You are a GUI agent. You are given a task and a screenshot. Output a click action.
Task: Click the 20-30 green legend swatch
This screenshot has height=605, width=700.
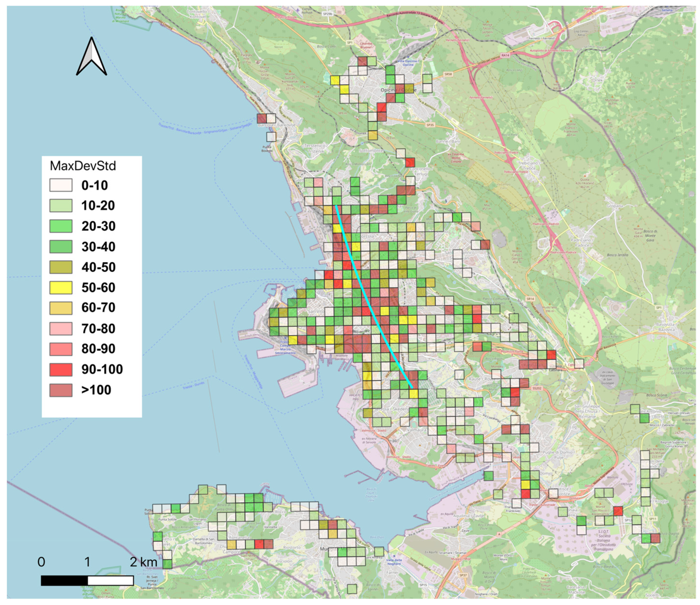coord(61,226)
